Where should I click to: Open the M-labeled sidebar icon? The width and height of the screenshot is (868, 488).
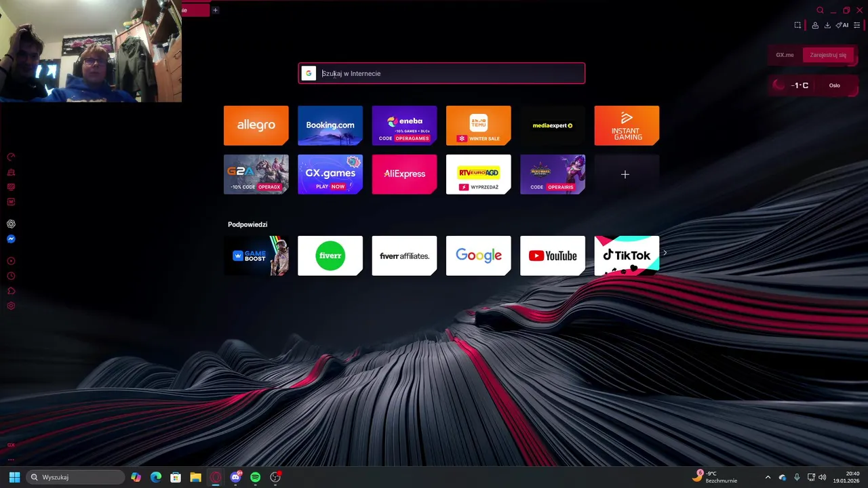pyautogui.click(x=11, y=202)
